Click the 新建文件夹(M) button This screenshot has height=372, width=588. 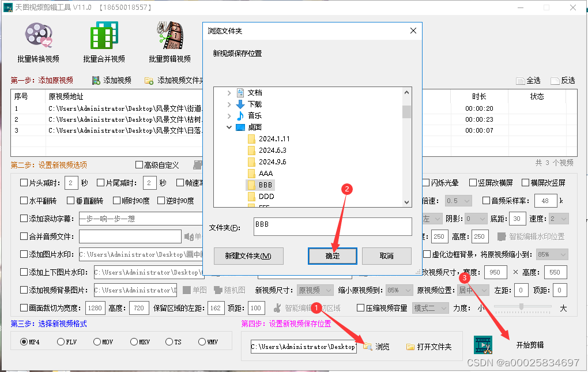248,255
